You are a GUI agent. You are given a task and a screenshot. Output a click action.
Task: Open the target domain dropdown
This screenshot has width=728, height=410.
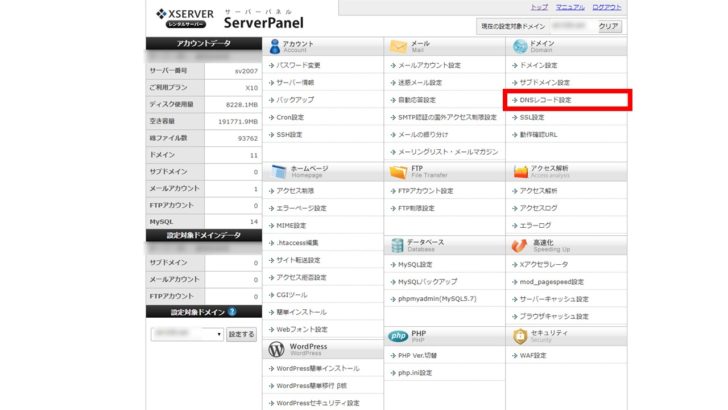tap(187, 334)
